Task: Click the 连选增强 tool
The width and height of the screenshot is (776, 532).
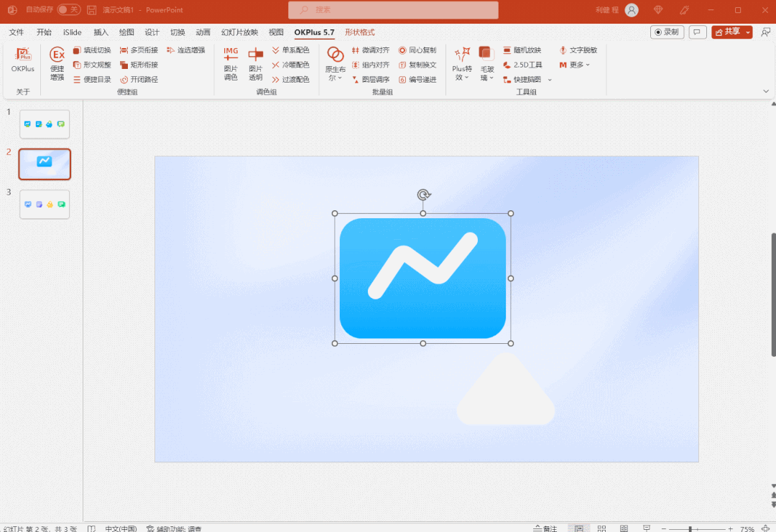Action: click(186, 50)
